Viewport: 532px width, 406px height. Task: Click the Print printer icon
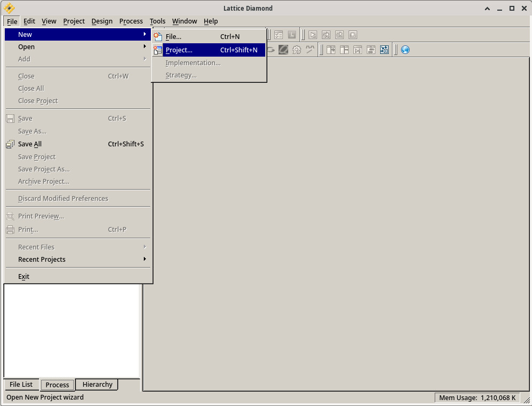[10, 229]
